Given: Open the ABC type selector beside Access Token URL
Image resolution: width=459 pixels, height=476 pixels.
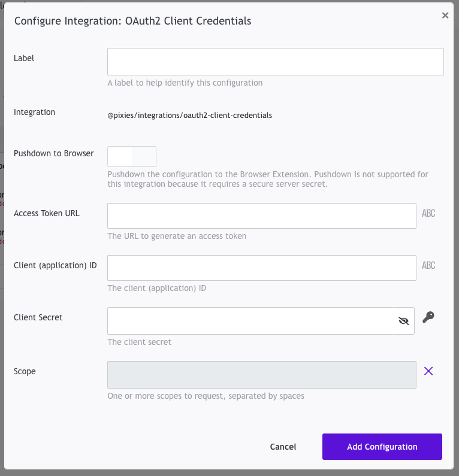Looking at the screenshot, I should point(428,213).
